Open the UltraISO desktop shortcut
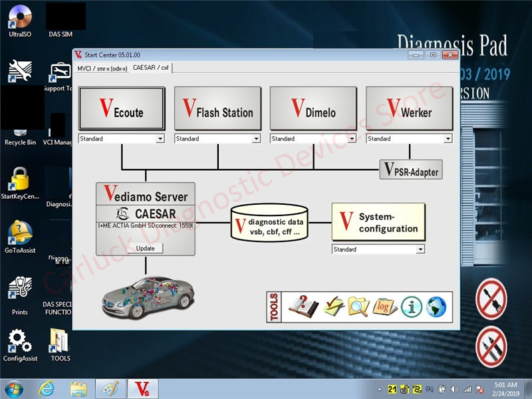 [20, 21]
